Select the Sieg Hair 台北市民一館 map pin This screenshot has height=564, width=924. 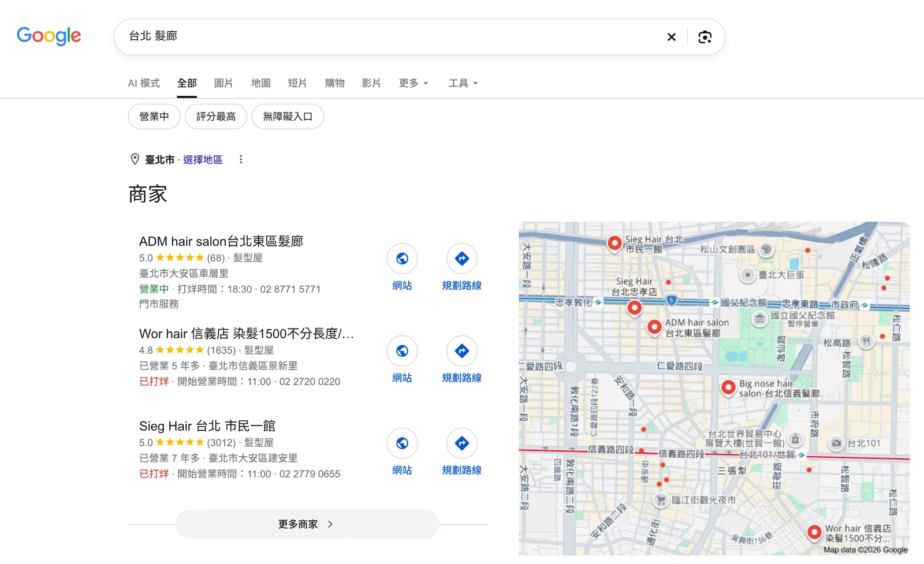click(614, 243)
